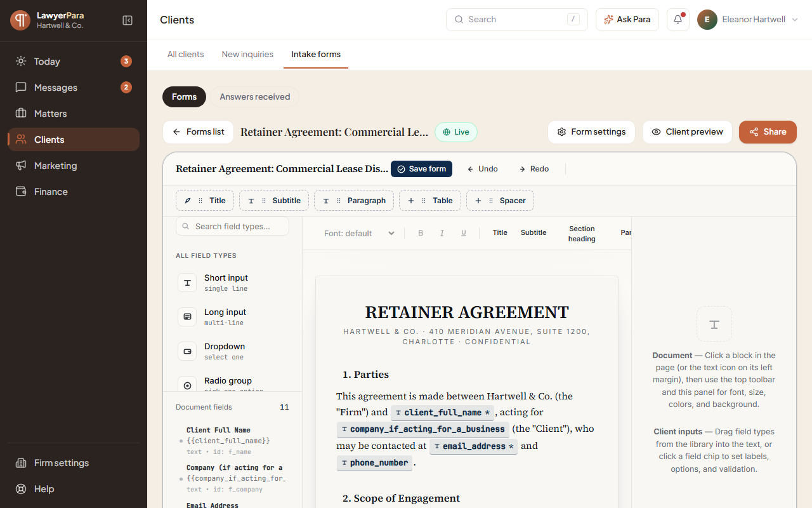
Task: Open Firm settings
Action: coord(74,463)
